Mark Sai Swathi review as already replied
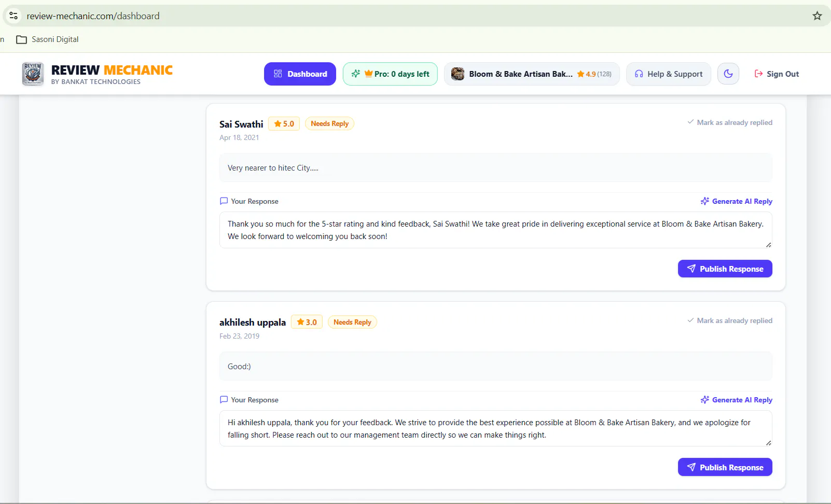Screen dimensions: 831x504 (x=730, y=122)
